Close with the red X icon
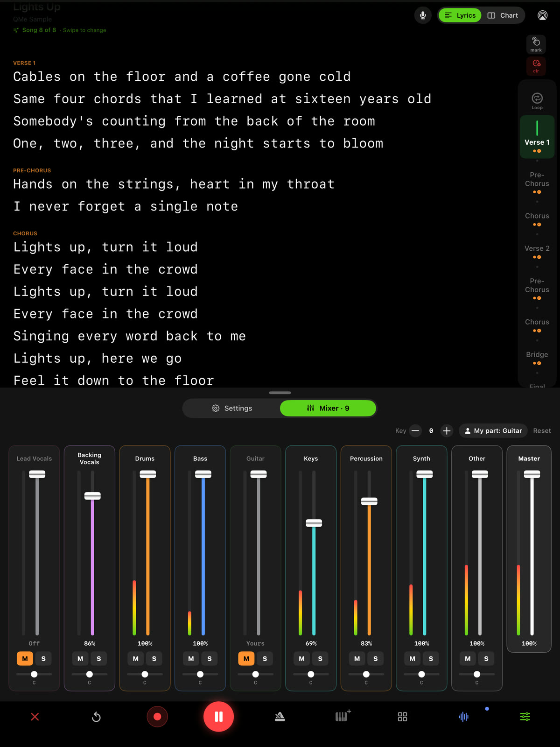This screenshot has width=560, height=747. [x=35, y=717]
